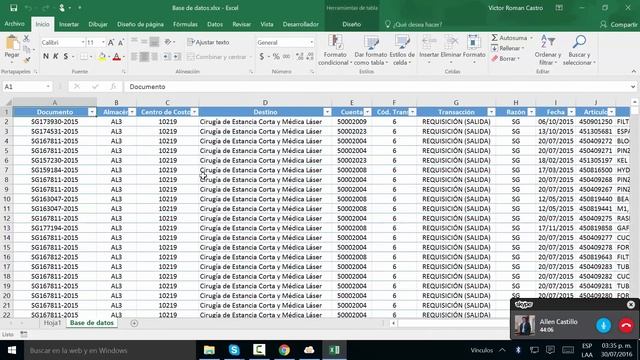
Task: Open the font size 11 dropdown
Action: coord(103,42)
